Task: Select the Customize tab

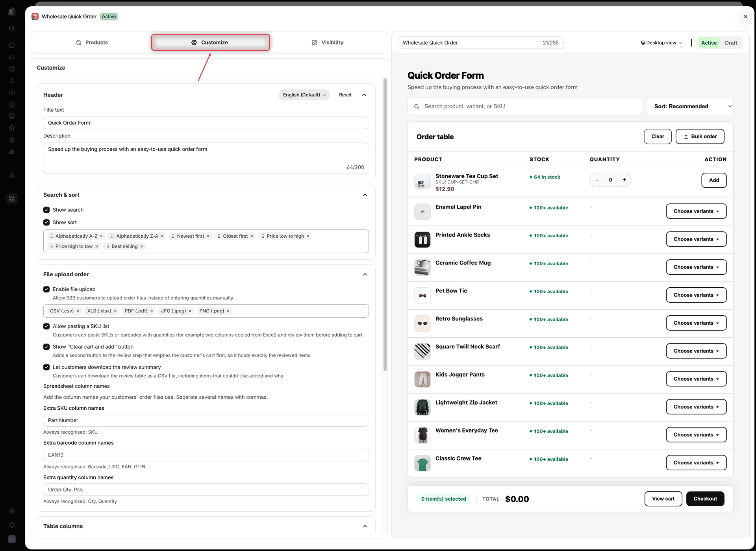Action: coord(210,43)
